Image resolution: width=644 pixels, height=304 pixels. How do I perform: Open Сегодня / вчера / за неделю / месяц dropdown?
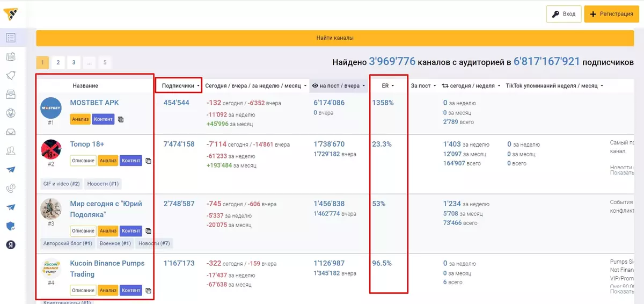coord(256,85)
